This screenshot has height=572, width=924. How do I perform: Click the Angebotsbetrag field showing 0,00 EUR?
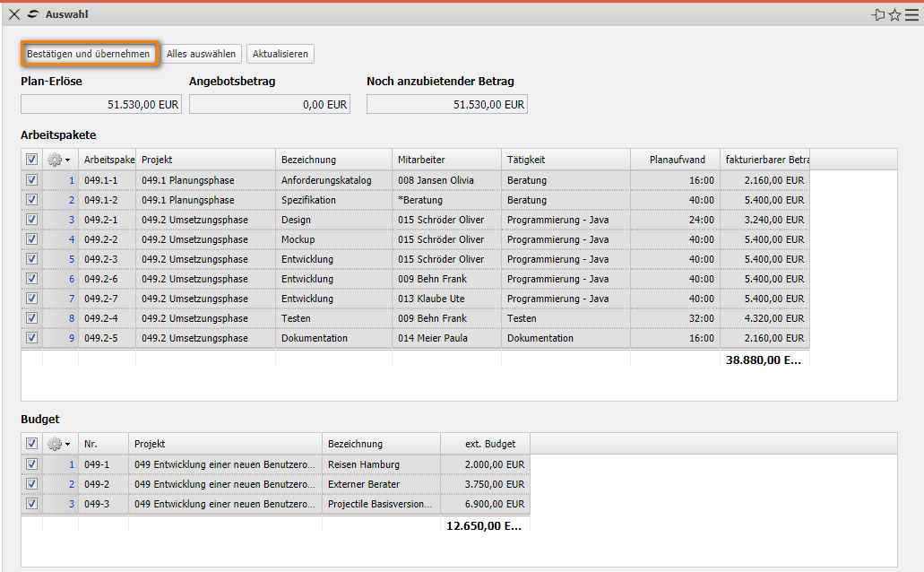[x=269, y=105]
